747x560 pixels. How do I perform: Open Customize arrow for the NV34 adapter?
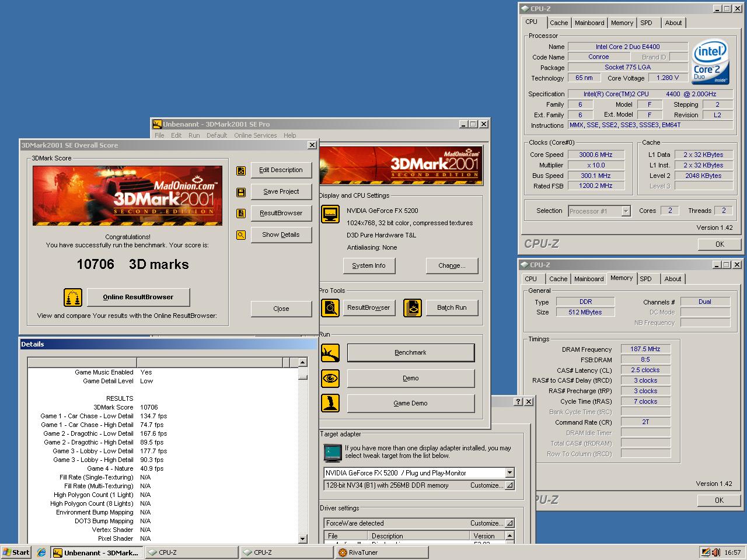(x=509, y=485)
